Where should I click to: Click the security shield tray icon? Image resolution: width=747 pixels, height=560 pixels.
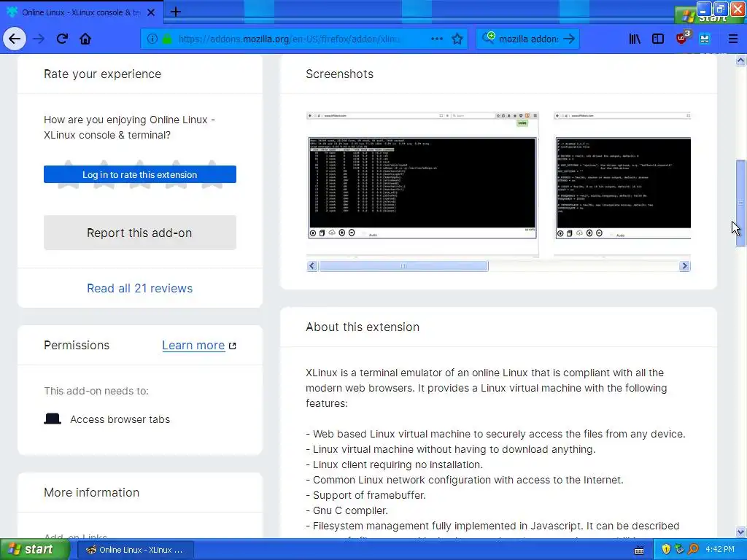pos(665,550)
